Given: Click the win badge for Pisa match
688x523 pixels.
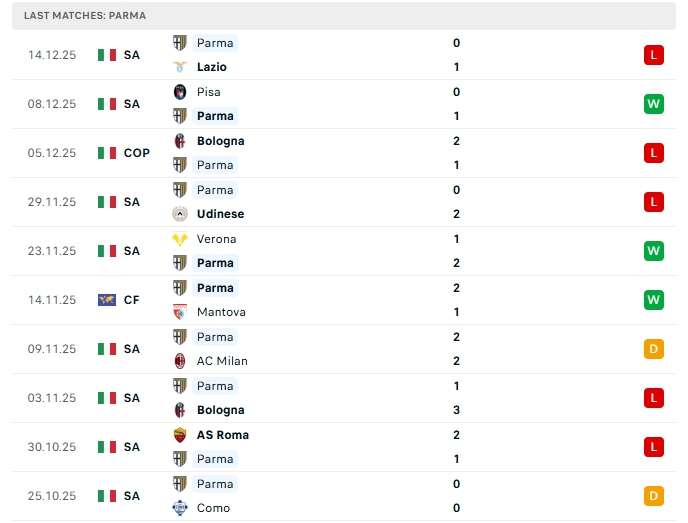Looking at the screenshot, I should tap(654, 104).
